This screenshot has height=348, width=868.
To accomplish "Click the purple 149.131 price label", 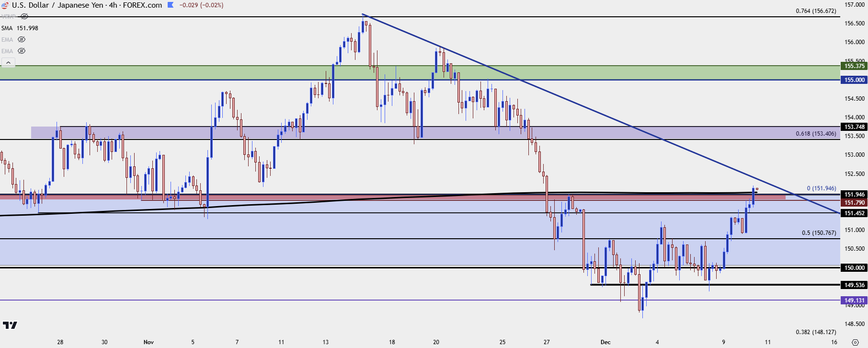I will [854, 301].
